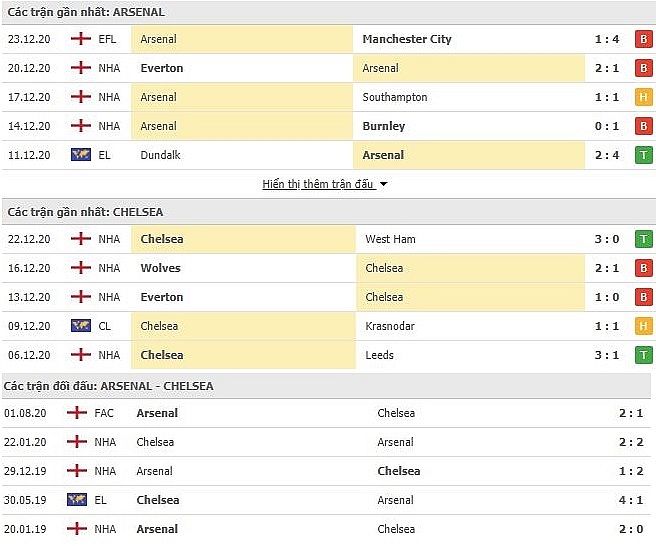The height and width of the screenshot is (546, 656).
Task: Click red B badge on Wolves–Chelsea row
Action: click(643, 268)
